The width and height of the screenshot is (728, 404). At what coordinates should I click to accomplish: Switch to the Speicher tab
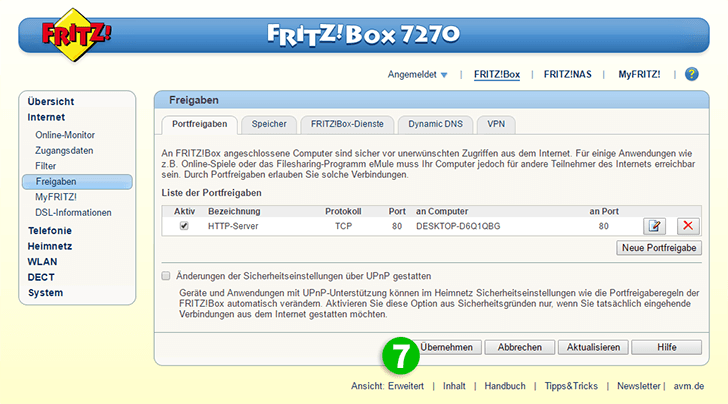coord(269,124)
